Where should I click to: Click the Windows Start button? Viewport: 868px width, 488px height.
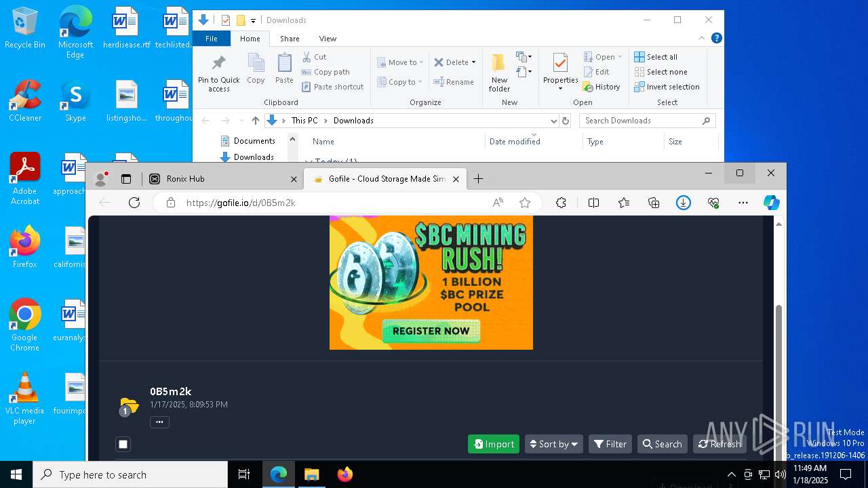coord(16,474)
